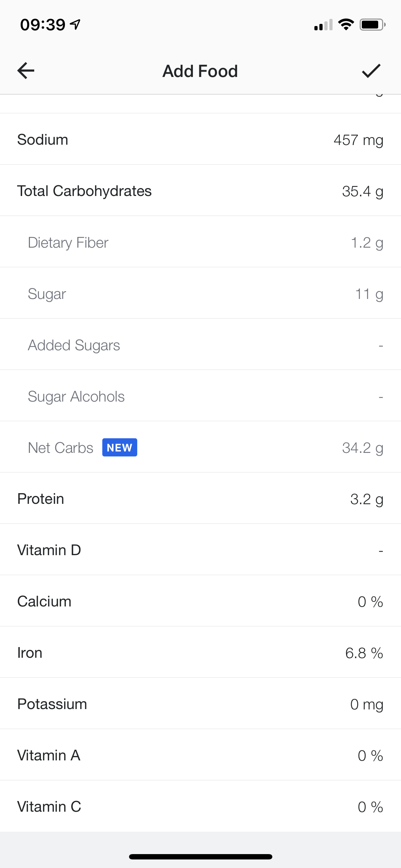Select the Dietary Fiber row
This screenshot has height=868, width=401.
click(200, 242)
